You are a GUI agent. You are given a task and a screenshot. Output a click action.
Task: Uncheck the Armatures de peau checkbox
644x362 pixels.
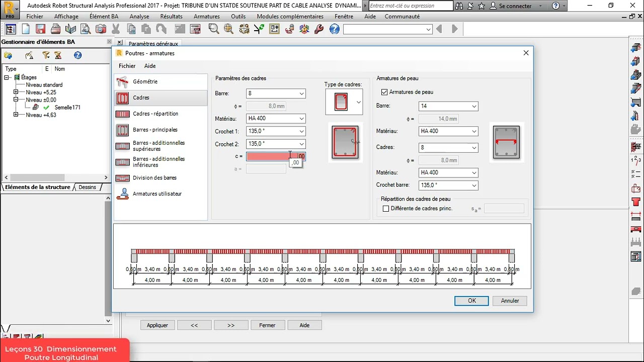384,92
